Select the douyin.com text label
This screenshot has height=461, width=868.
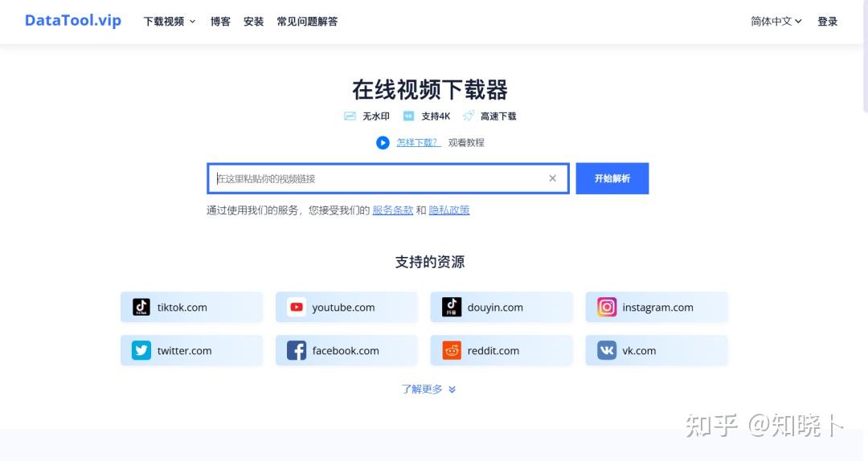(x=495, y=307)
